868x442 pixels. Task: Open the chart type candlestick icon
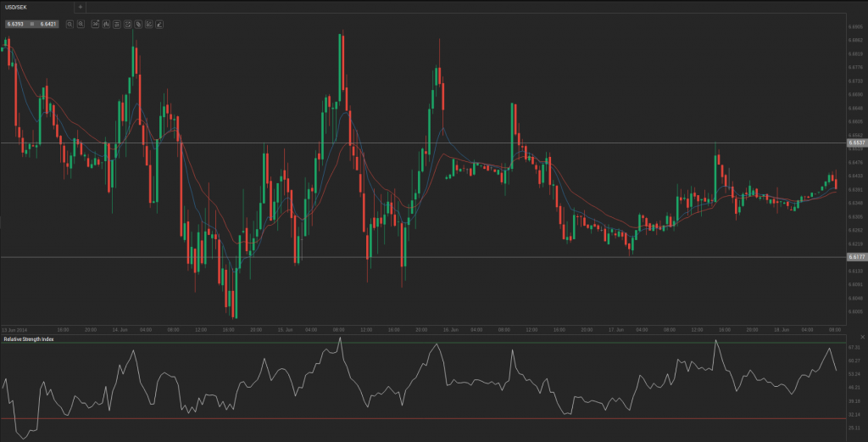tap(106, 24)
